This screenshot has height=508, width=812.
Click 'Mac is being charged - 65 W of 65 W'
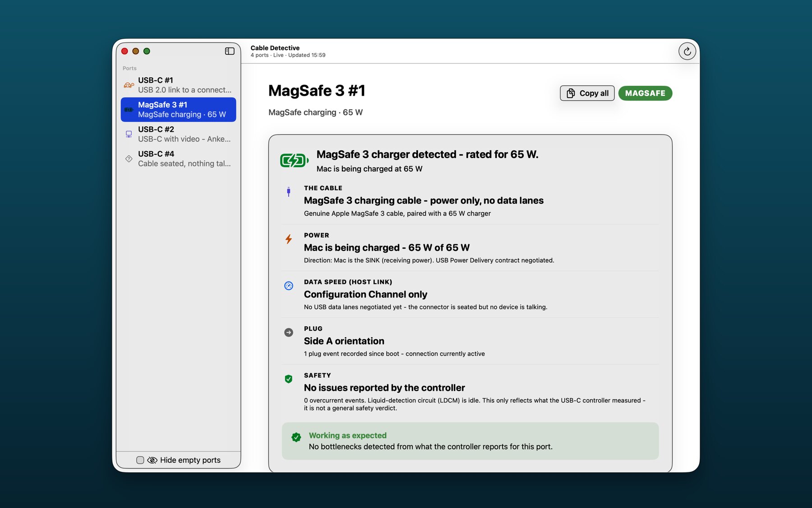pos(387,248)
